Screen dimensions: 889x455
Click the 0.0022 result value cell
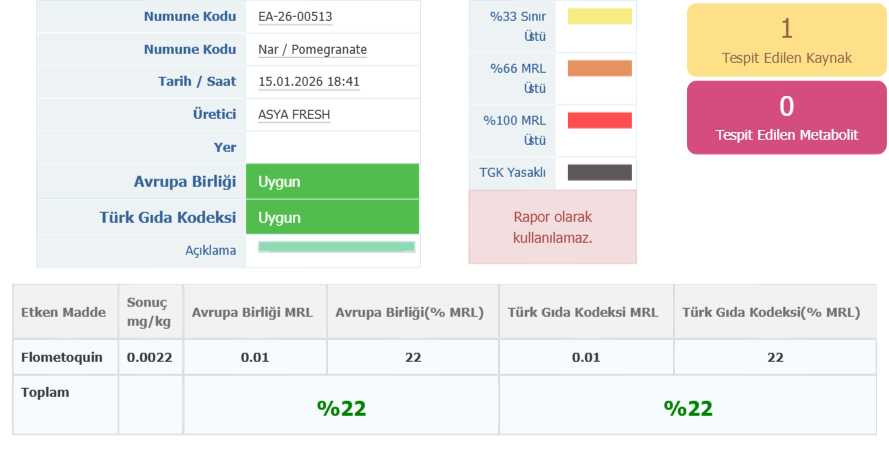[150, 357]
